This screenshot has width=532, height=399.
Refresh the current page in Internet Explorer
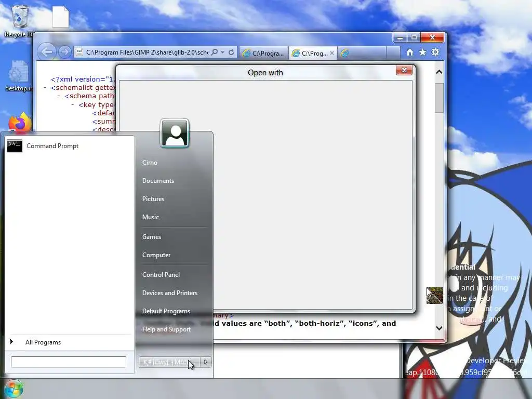point(231,52)
